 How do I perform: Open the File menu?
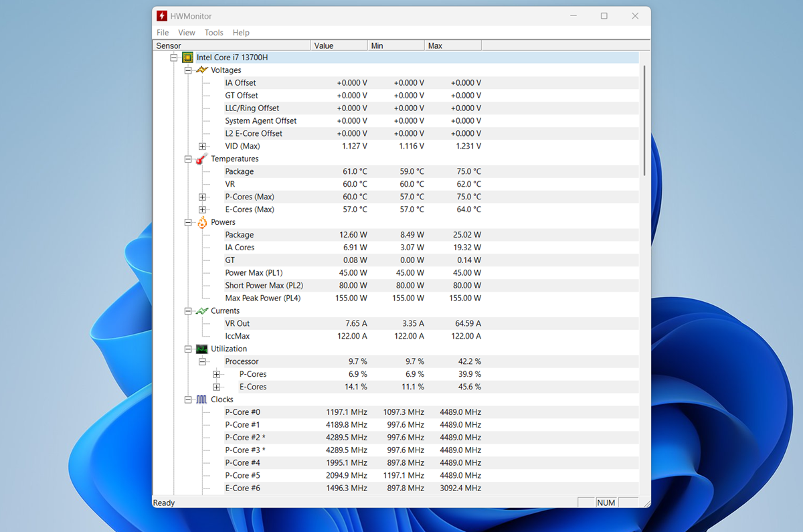tap(163, 33)
